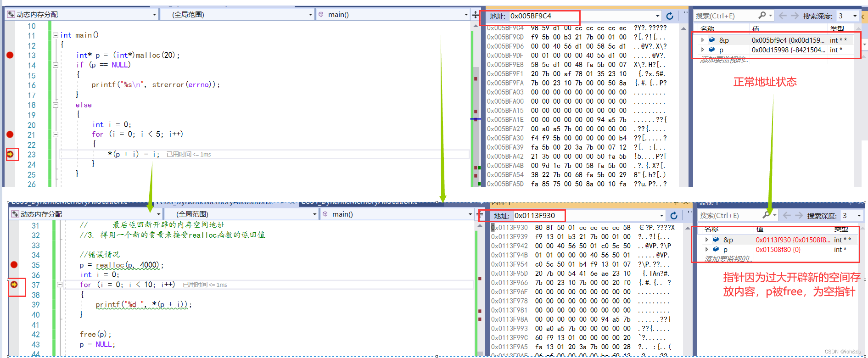The width and height of the screenshot is (868, 358).
Task: Open address history dropdown for 0x0113F930
Action: point(662,216)
